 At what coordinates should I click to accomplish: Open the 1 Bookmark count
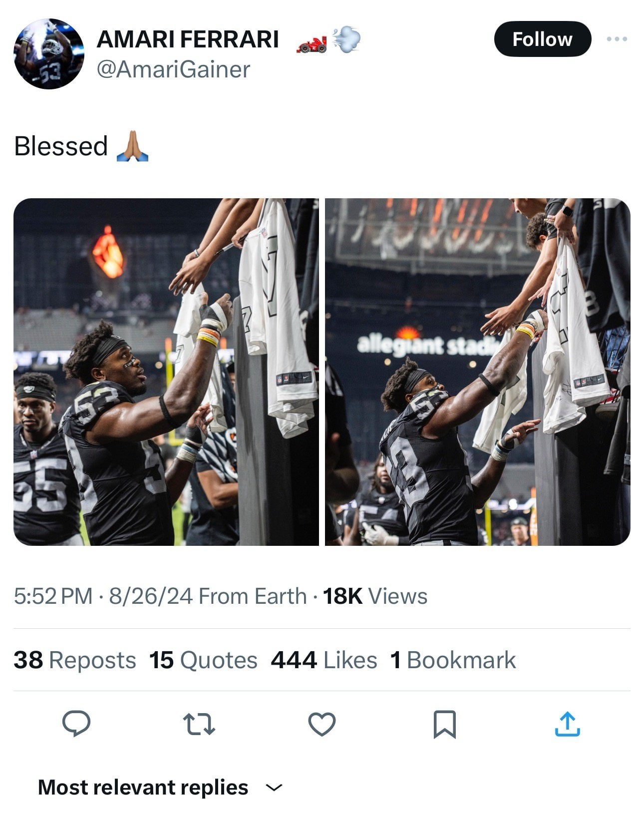coord(453,660)
